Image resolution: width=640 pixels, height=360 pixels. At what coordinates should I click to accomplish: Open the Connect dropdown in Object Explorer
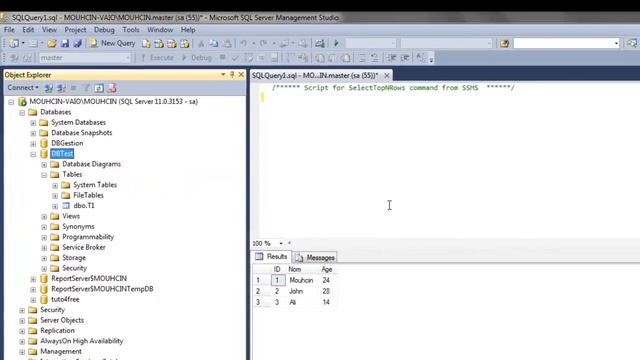click(23, 88)
